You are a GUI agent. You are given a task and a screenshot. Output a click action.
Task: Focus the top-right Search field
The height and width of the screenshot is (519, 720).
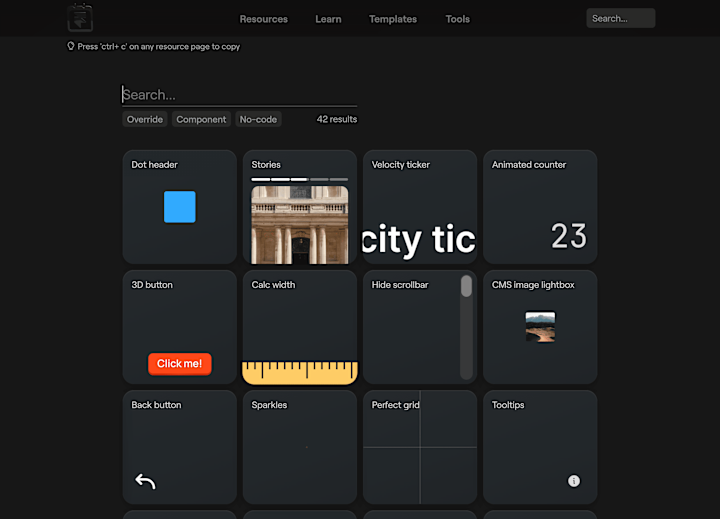click(620, 18)
